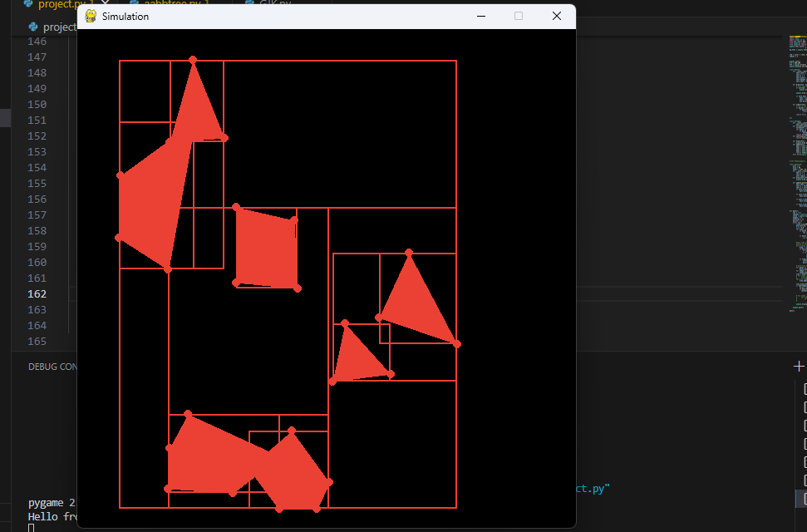This screenshot has width=807, height=532.
Task: Click the Python file icon in the breadcrumb
Action: coord(33,27)
